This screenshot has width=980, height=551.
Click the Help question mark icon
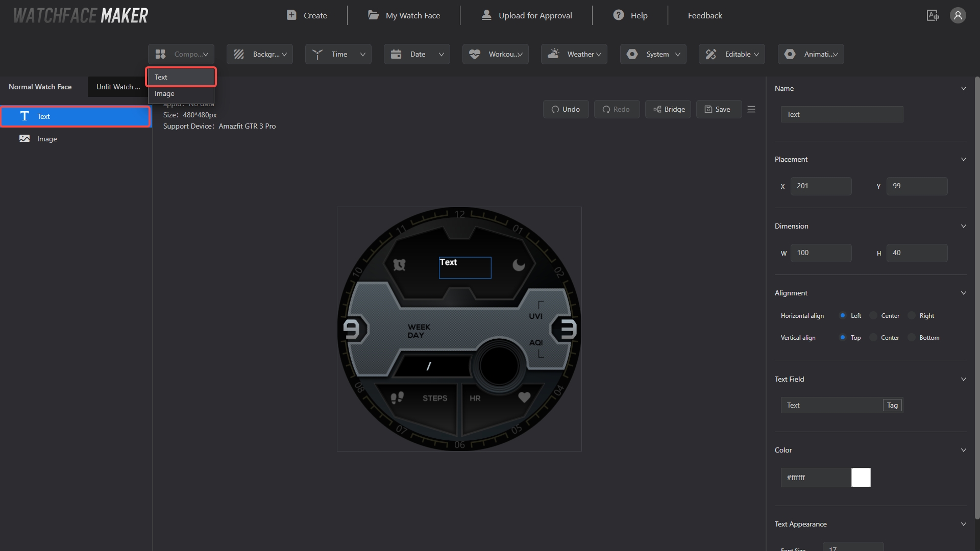click(x=619, y=15)
